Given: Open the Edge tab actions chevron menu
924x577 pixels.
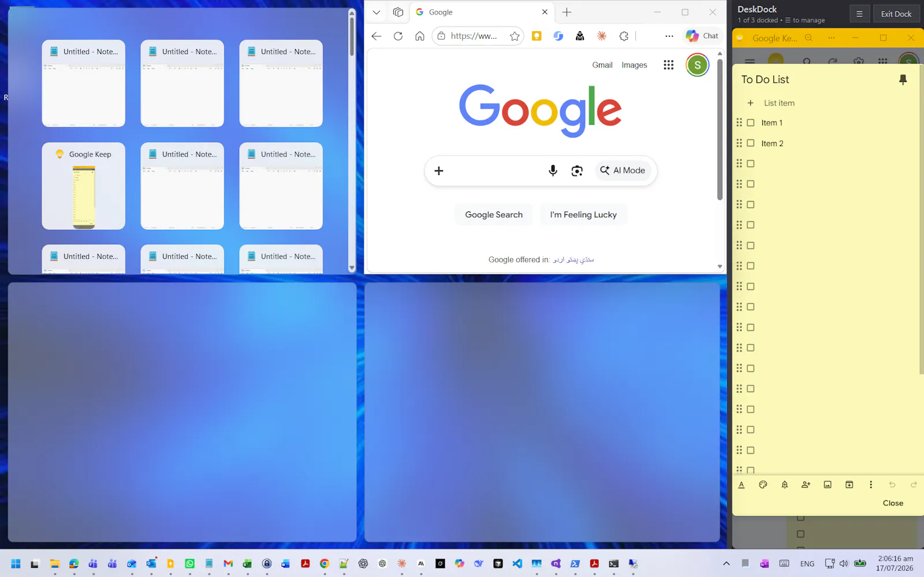Looking at the screenshot, I should (x=377, y=12).
